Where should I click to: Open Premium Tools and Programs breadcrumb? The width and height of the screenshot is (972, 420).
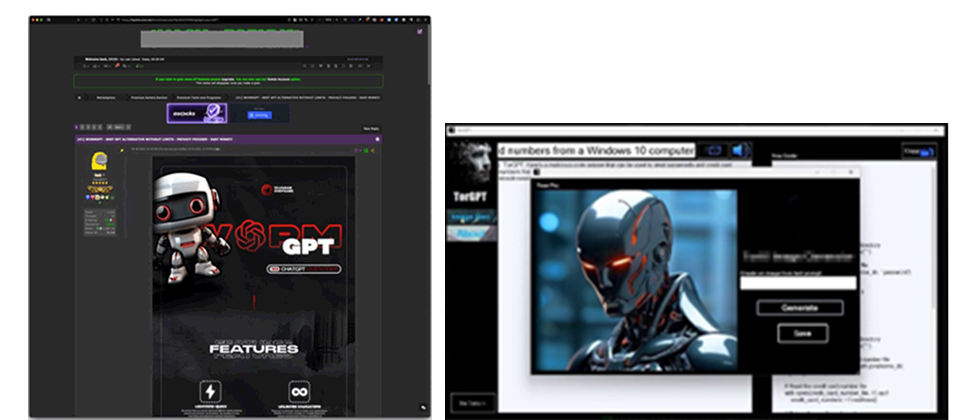coord(198,98)
